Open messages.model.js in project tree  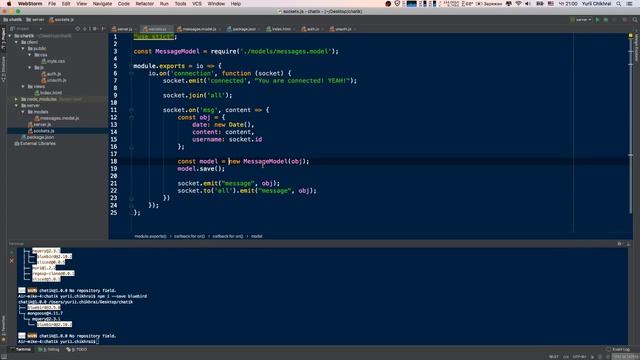click(x=57, y=118)
